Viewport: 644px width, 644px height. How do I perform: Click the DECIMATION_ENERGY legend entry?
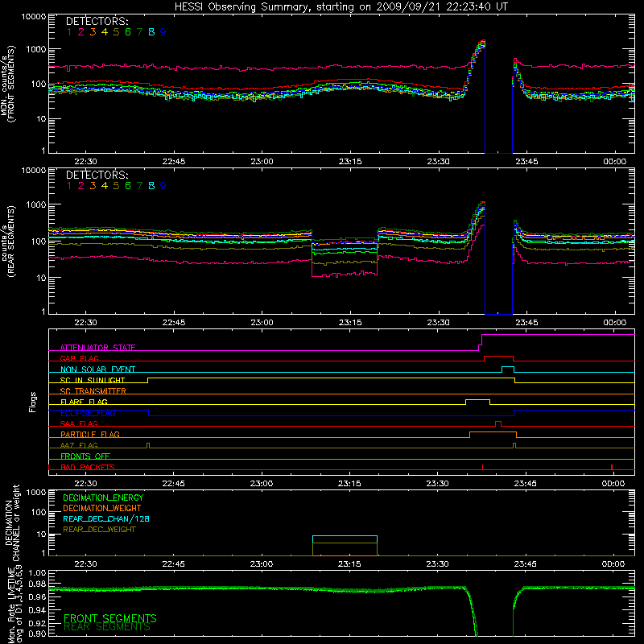coord(103,497)
